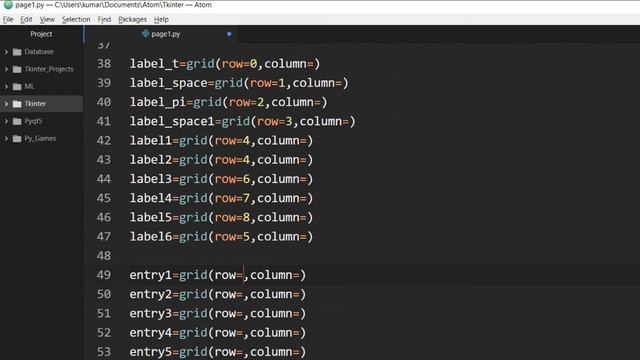This screenshot has height=360, width=640.
Task: Select the Py_Games folder name
Action: click(x=40, y=138)
